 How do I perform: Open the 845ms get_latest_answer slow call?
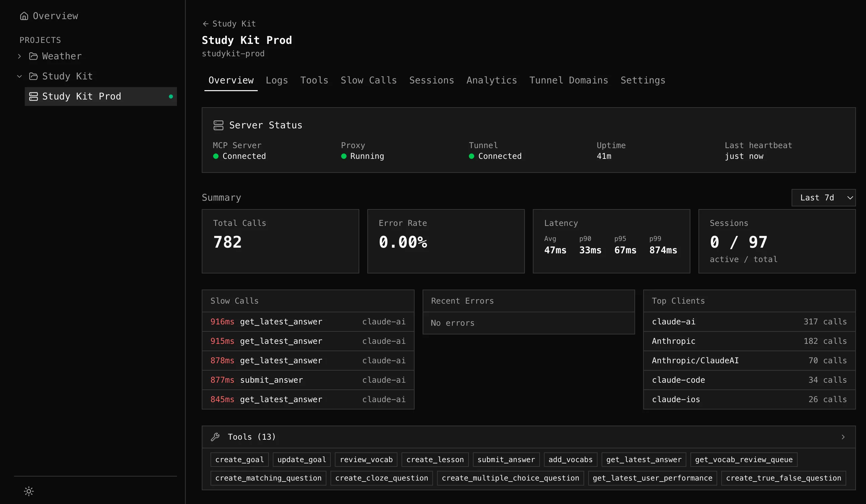tap(308, 399)
